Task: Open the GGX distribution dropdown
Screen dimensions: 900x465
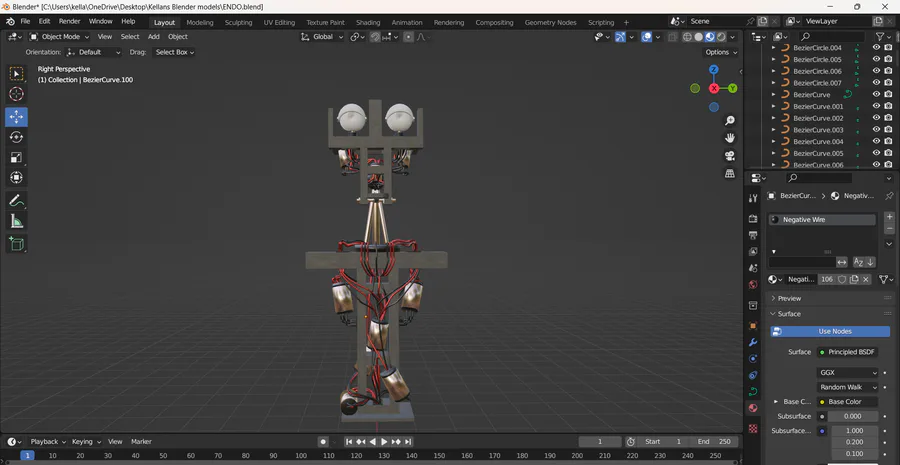Action: click(x=847, y=373)
